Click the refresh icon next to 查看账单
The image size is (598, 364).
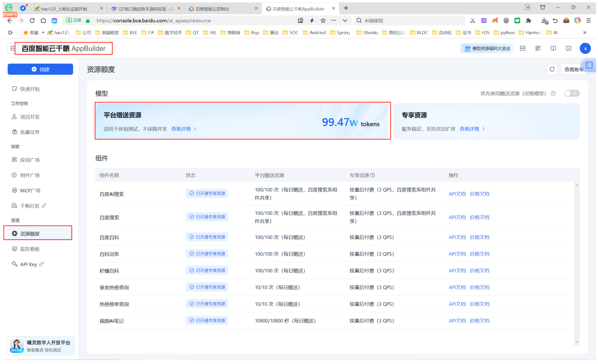552,69
